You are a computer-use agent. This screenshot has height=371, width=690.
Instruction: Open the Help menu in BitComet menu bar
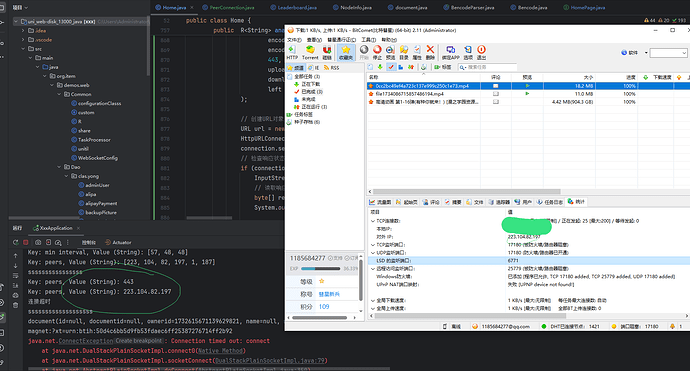[x=389, y=40]
